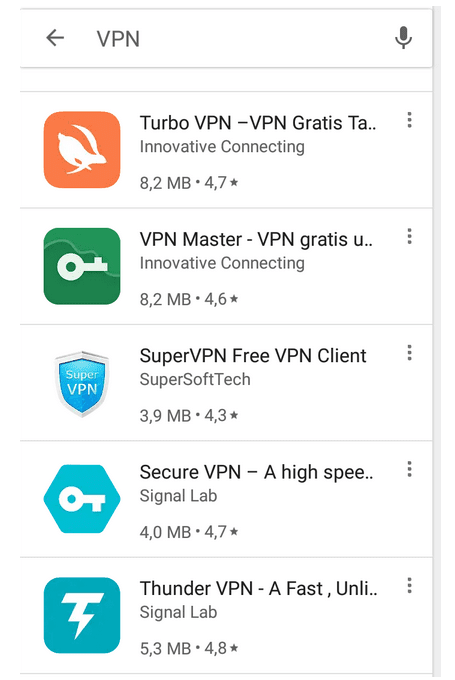Screen dimensions: 455x680
Task: Open overflow menu for Secure VPN
Action: point(409,469)
